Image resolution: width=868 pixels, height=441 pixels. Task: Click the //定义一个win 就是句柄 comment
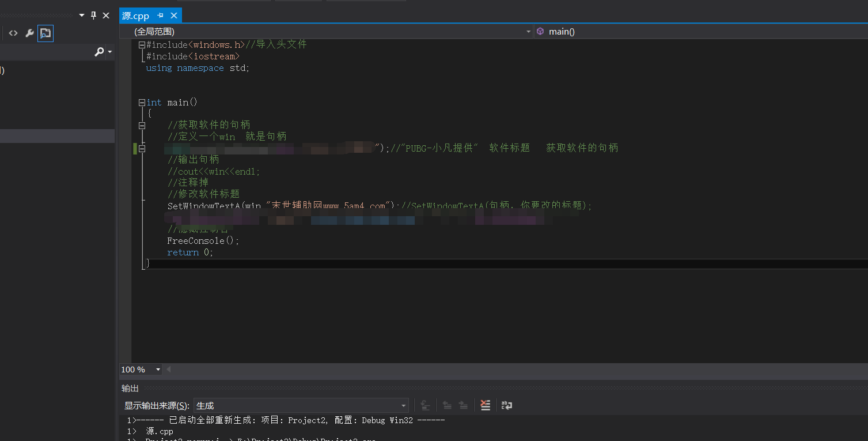[227, 137]
